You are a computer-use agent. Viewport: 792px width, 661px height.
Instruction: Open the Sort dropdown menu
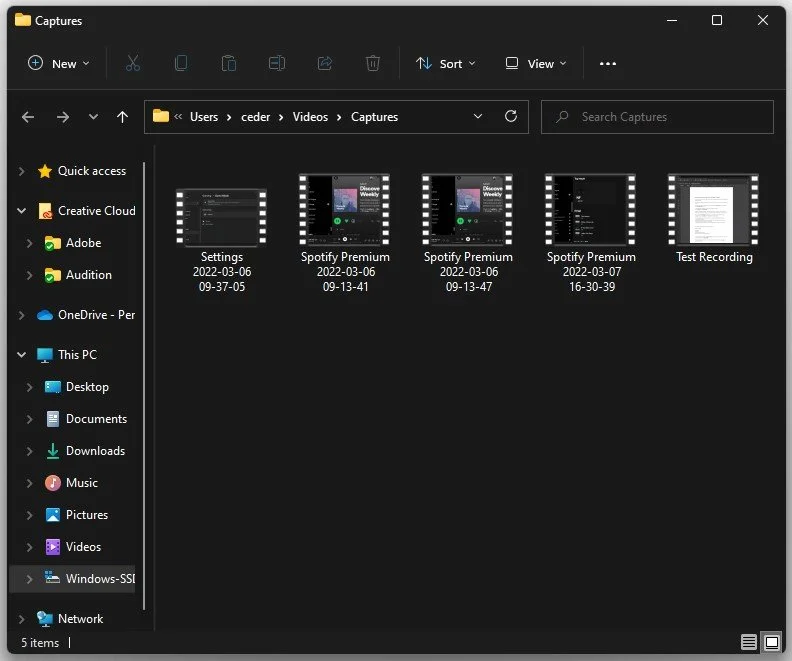pyautogui.click(x=446, y=64)
